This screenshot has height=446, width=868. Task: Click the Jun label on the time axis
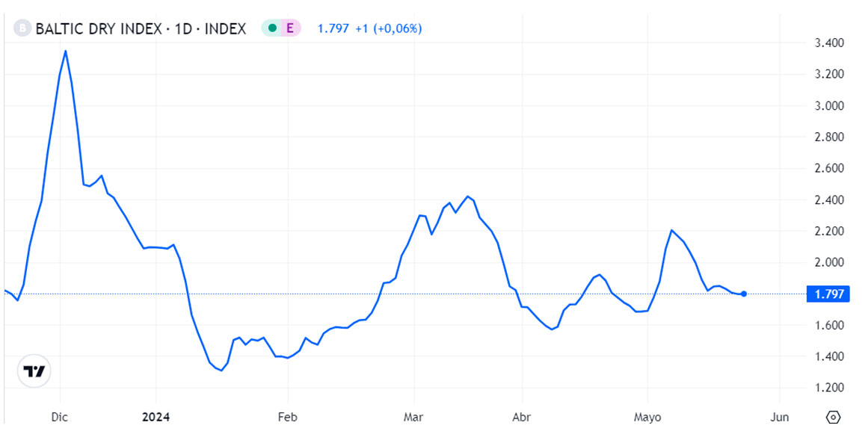pos(780,418)
